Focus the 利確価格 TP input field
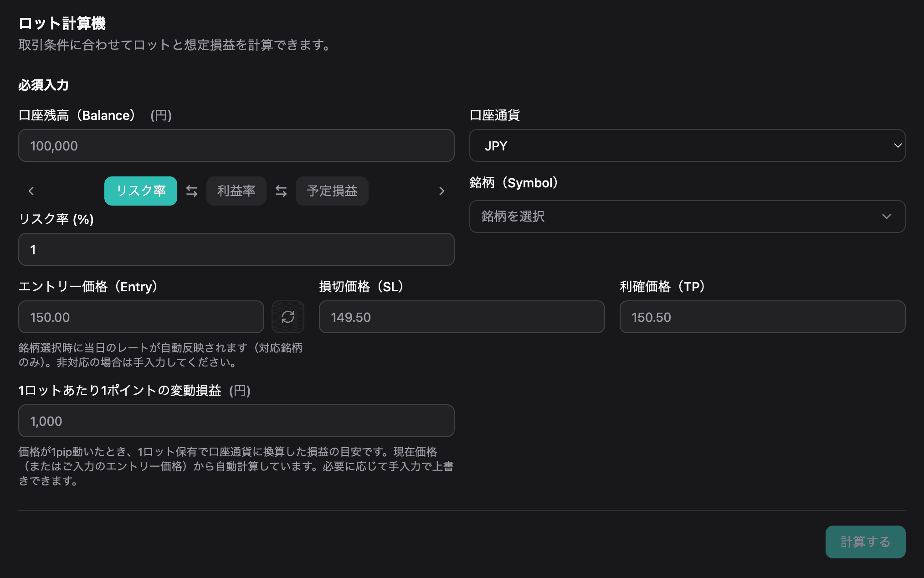Screen dimensions: 924x578 point(762,317)
